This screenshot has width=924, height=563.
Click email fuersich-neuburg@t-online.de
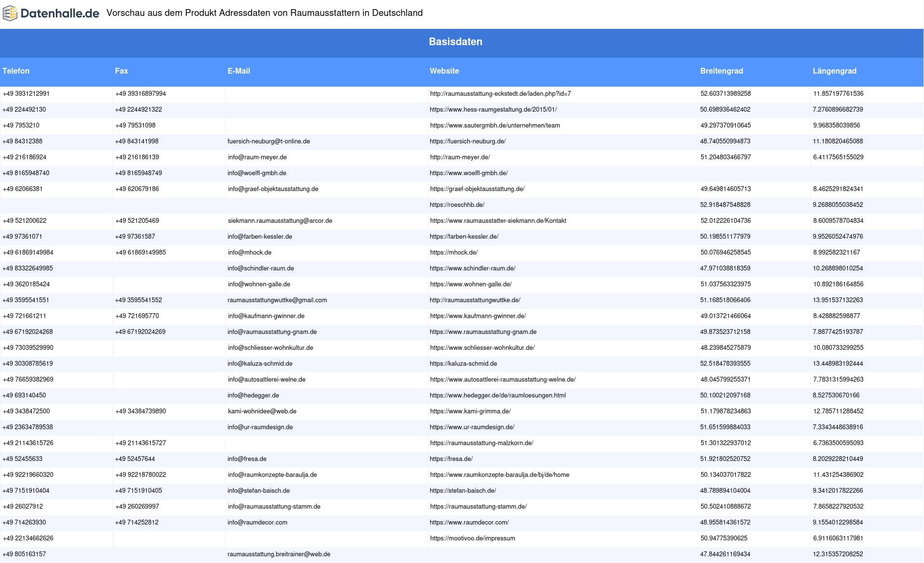[x=269, y=141]
